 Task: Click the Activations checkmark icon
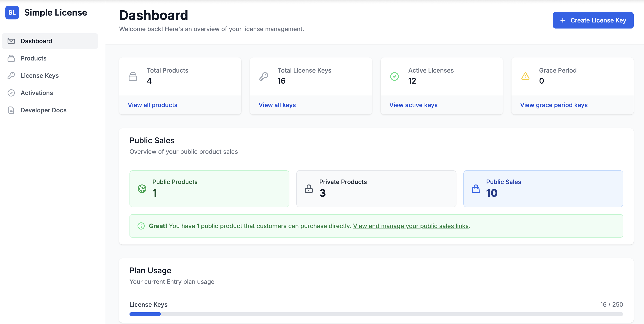pyautogui.click(x=11, y=93)
